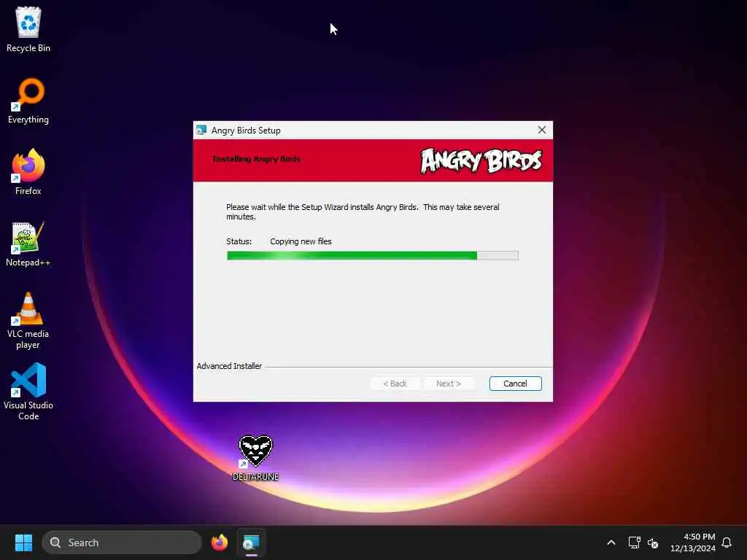Select the Firefox desktop shortcut
Screen dimensions: 747x560
(28, 172)
